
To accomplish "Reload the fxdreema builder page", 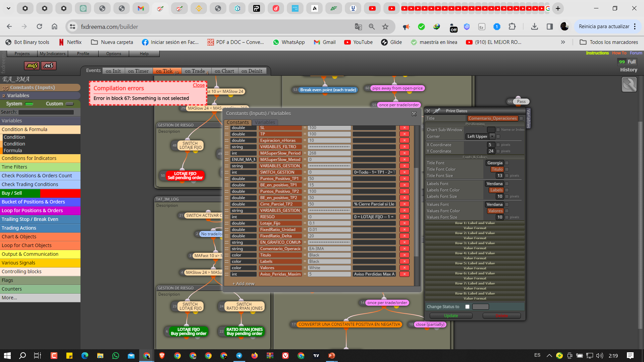I will tap(39, 26).
